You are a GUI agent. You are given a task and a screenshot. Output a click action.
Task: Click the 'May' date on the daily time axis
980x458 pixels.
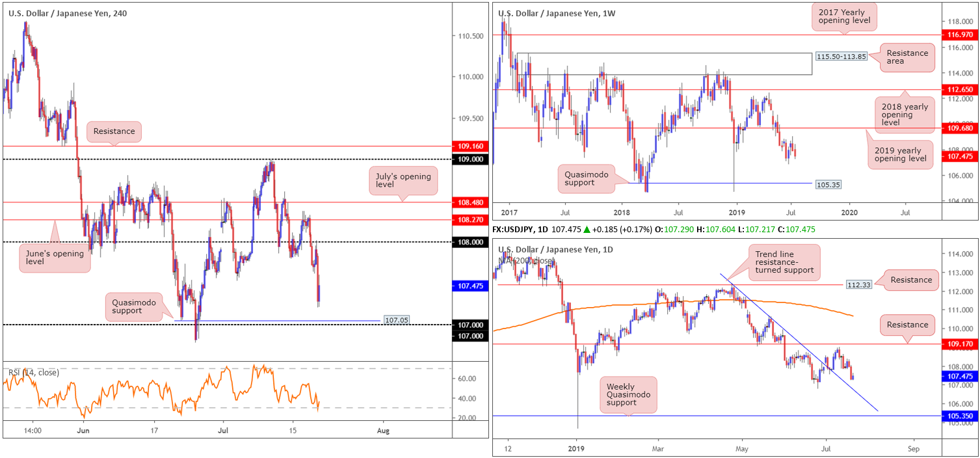click(741, 449)
